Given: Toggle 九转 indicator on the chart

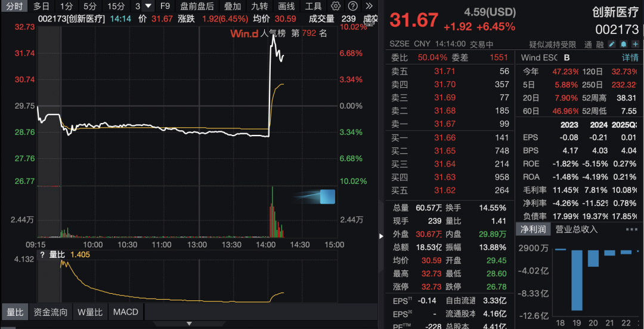Looking at the screenshot, I should [x=259, y=6].
